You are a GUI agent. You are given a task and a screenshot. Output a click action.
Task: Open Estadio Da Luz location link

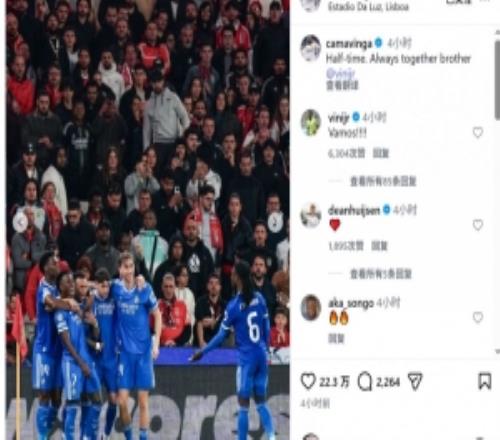(368, 7)
